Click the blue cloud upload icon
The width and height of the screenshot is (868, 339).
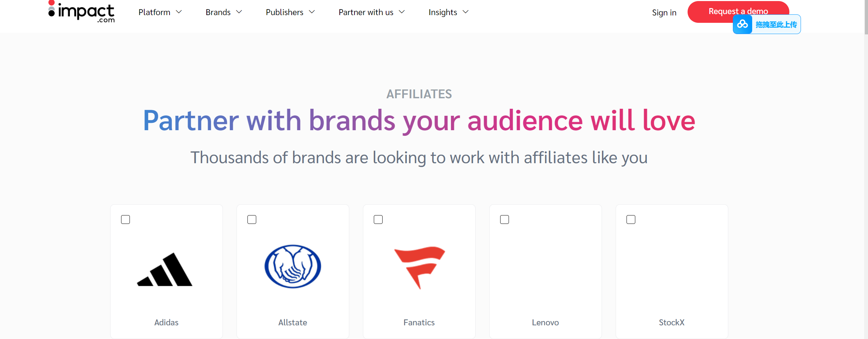pyautogui.click(x=742, y=24)
